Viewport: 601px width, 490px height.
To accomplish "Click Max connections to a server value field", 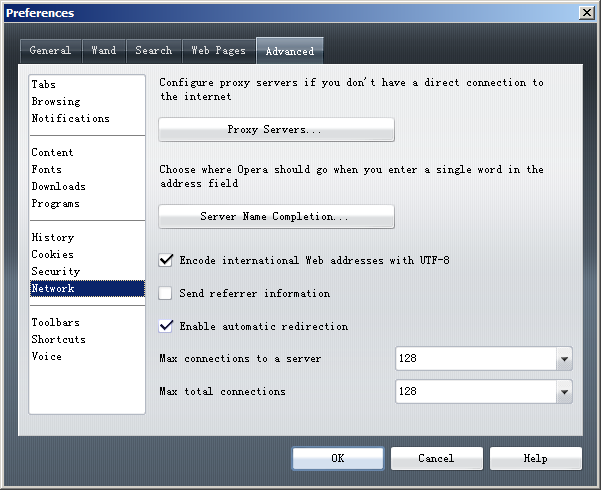I will pos(476,359).
